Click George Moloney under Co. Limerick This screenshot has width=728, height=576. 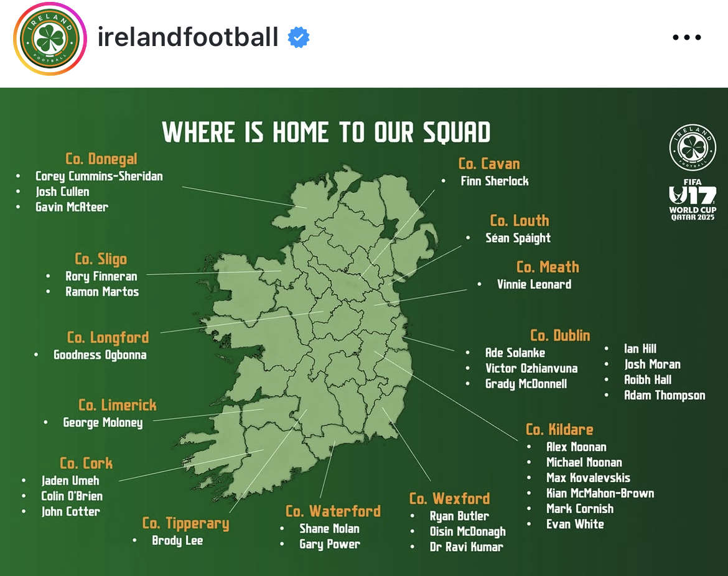point(103,423)
